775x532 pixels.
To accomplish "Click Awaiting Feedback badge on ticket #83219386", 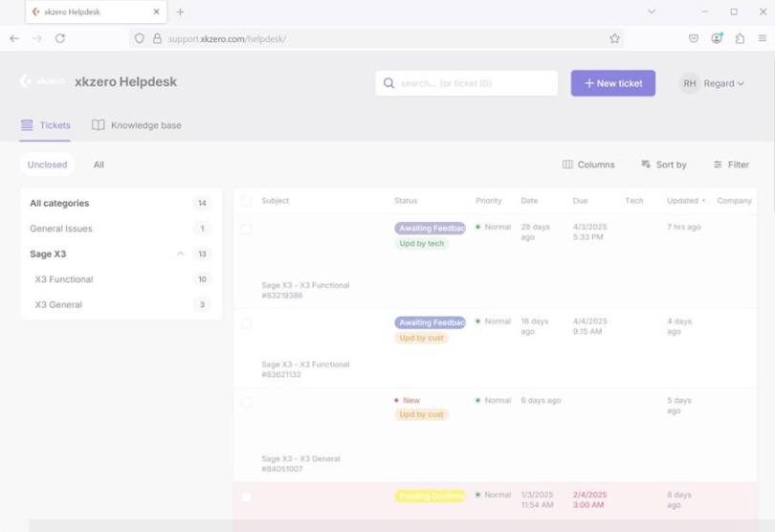I will (x=430, y=228).
